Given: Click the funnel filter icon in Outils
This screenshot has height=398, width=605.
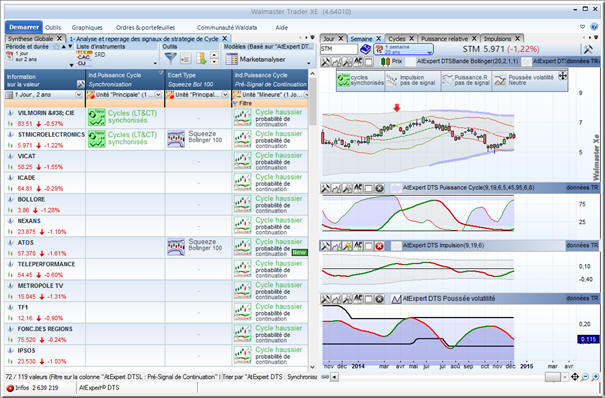Looking at the screenshot, I should pyautogui.click(x=171, y=58).
